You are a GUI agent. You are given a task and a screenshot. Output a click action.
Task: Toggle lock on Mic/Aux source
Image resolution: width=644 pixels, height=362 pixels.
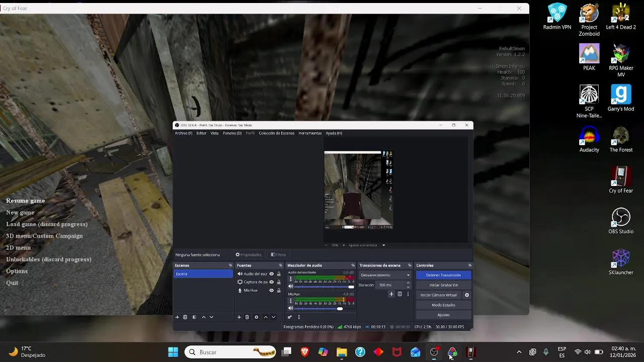[279, 290]
